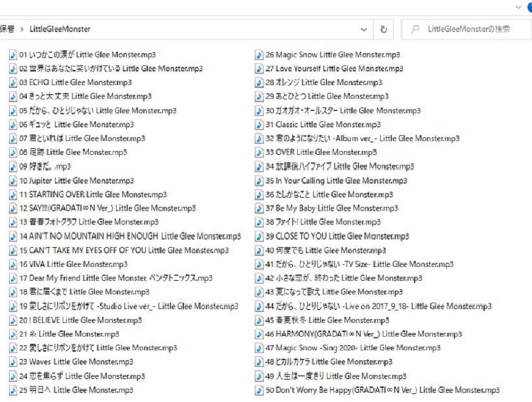Viewport: 532px width, 402px height.
Task: Click music icon of 27 Love Yourself file
Action: (259, 69)
